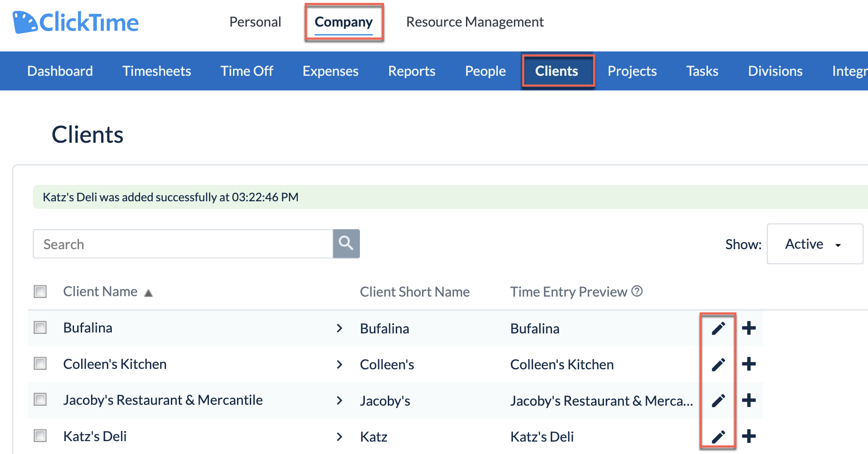The height and width of the screenshot is (454, 868).
Task: Click the client Search input field
Action: (x=183, y=244)
